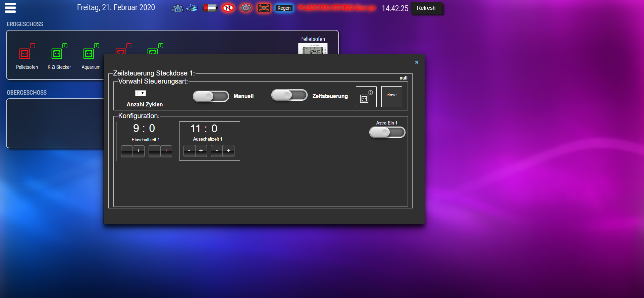Screen dimensions: 644x298
Task: Click the KiZi Stecker socket icon
Action: coord(57,53)
